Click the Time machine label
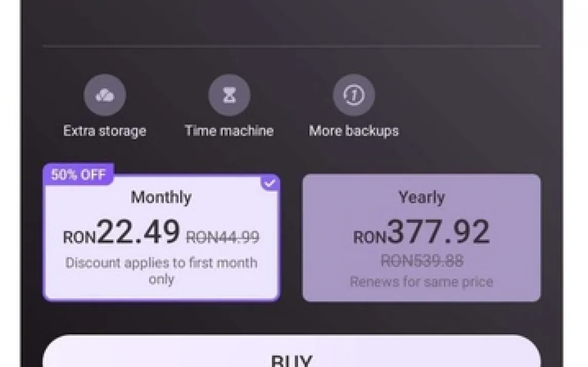 pos(229,131)
